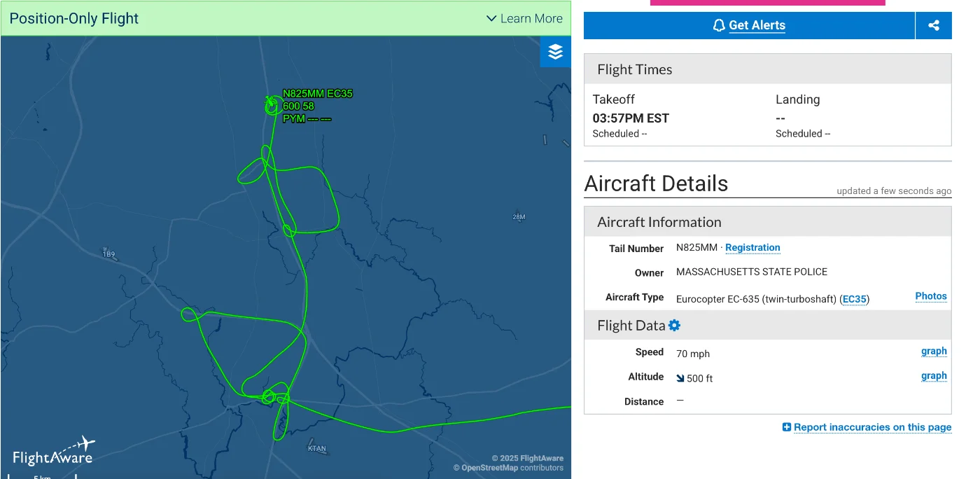The image size is (980, 479).
Task: Click the 1B9 airport marker
Action: point(108,254)
